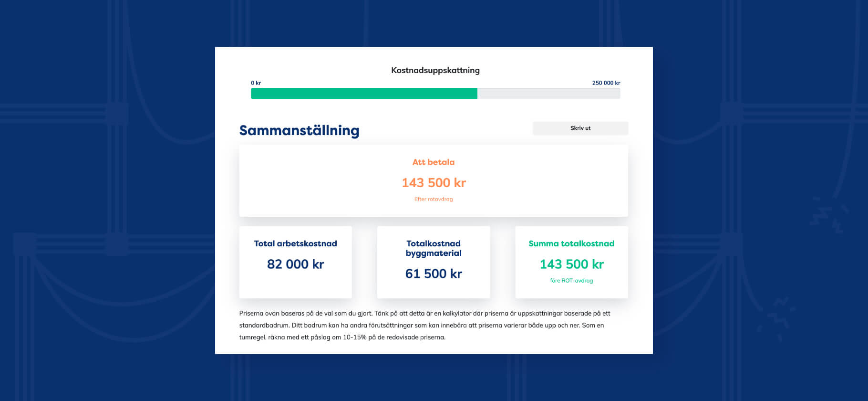Click the orange "Att betala" label
This screenshot has width=868, height=401.
(433, 162)
